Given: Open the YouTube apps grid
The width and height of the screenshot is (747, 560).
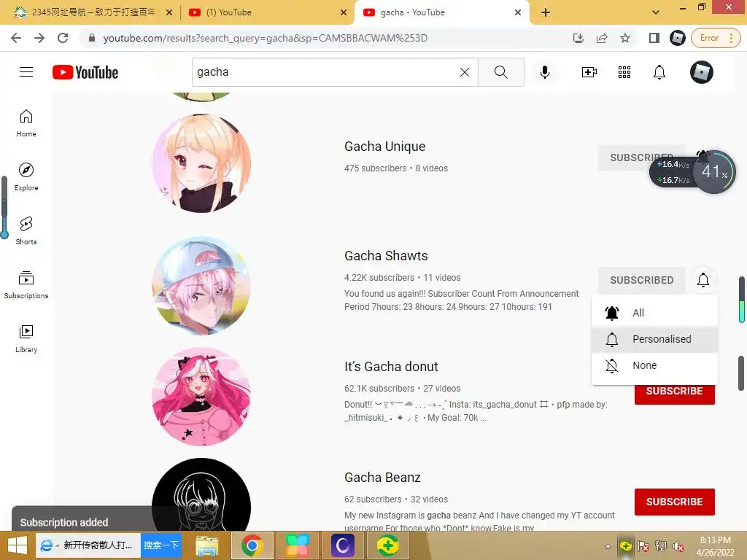Looking at the screenshot, I should (x=624, y=72).
